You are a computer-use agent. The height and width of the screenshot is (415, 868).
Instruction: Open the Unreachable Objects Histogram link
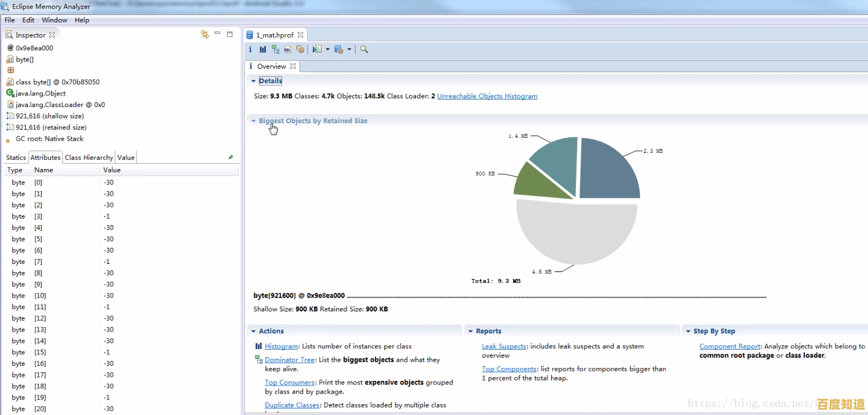487,96
